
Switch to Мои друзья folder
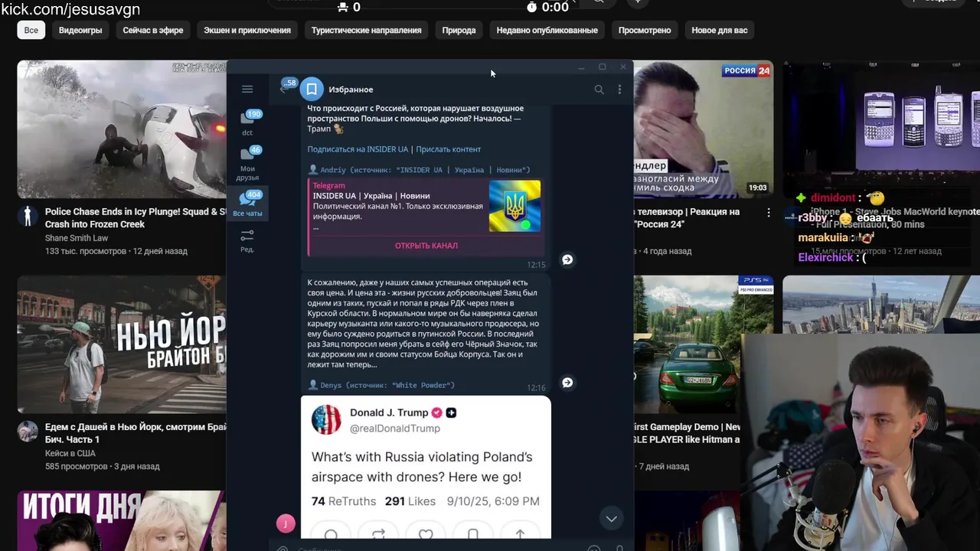247,163
